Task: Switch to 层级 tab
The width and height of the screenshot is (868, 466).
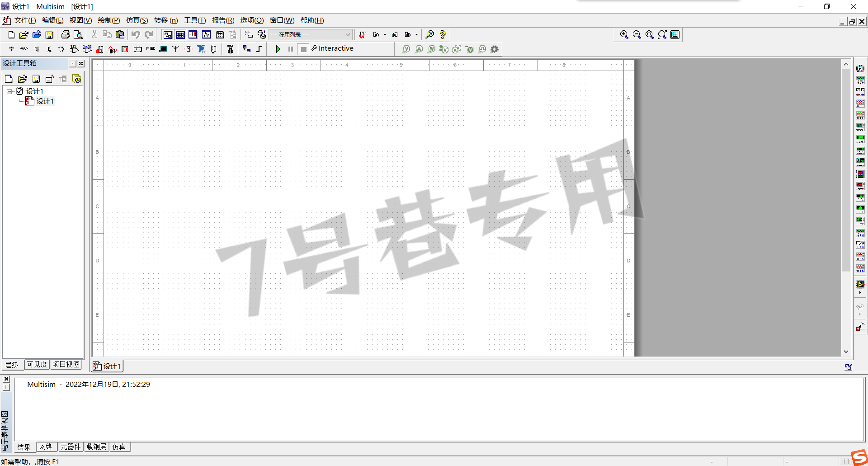Action: click(12, 365)
